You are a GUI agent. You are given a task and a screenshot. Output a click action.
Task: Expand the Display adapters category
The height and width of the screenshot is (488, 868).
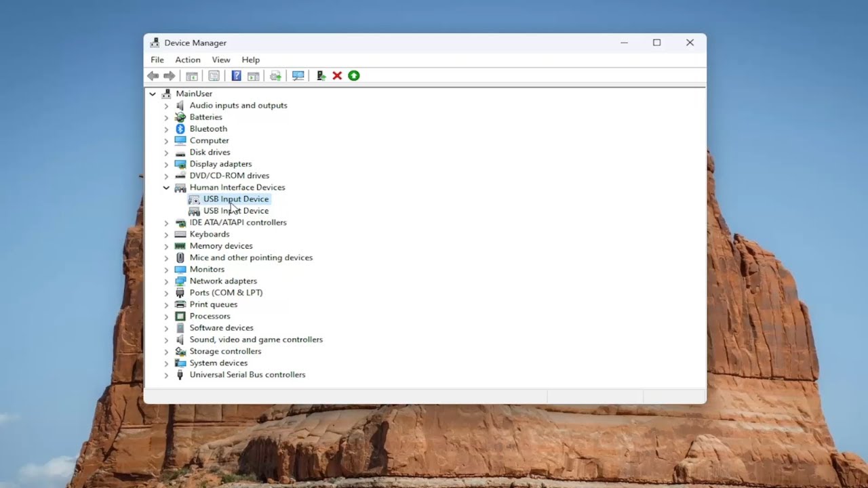coord(166,164)
